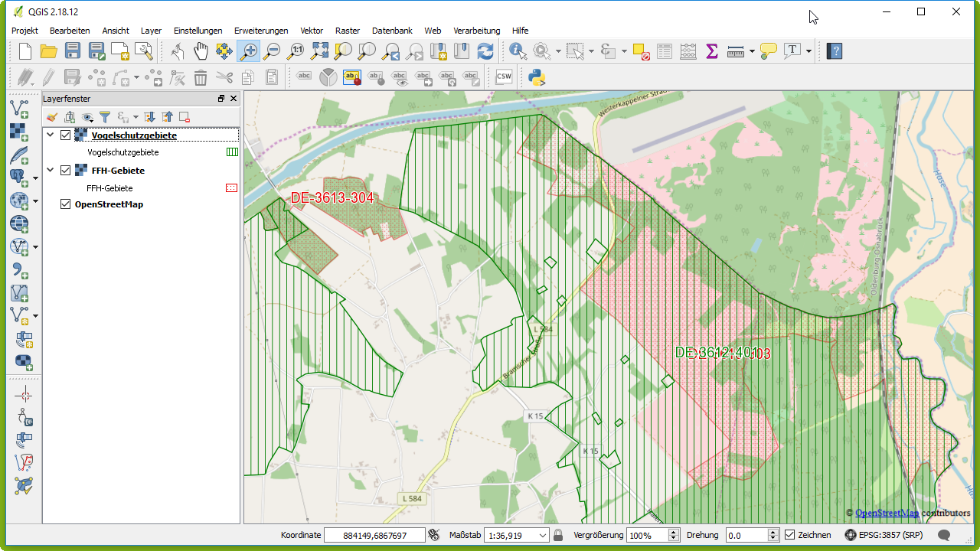Screen dimensions: 980x551
Task: Open the Python console
Action: [x=537, y=77]
